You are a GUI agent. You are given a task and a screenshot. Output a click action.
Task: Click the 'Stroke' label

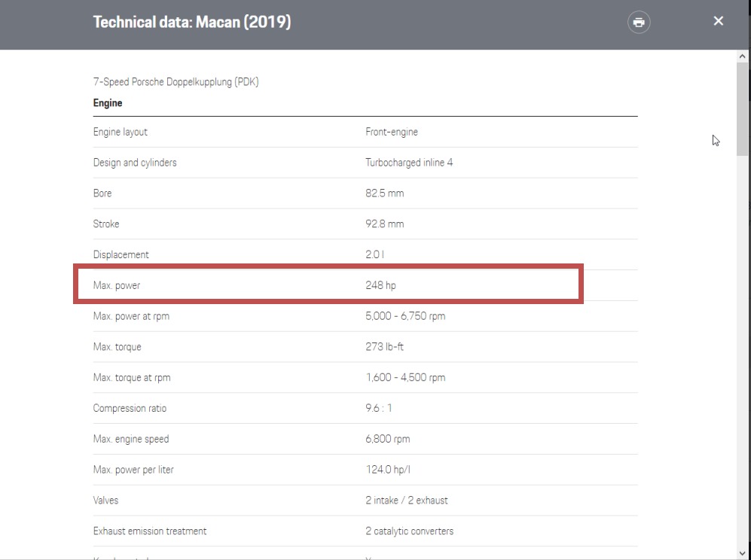[x=106, y=224]
